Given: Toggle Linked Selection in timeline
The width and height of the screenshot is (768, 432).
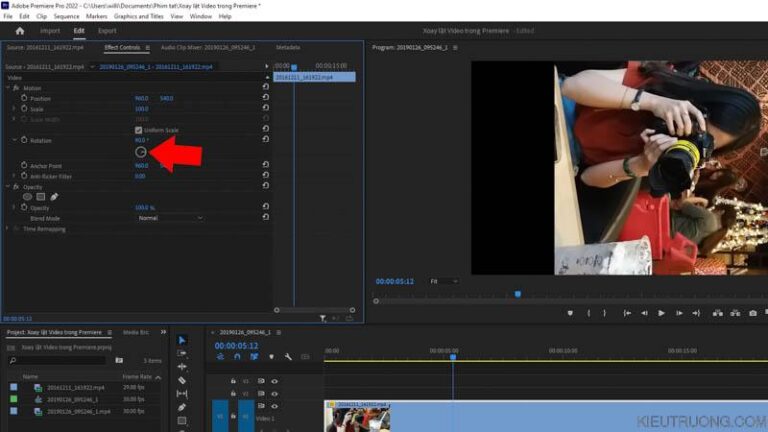Looking at the screenshot, I should [x=254, y=357].
